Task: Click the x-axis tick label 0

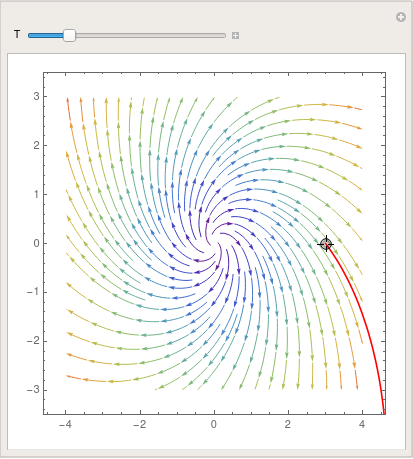Action: (214, 424)
